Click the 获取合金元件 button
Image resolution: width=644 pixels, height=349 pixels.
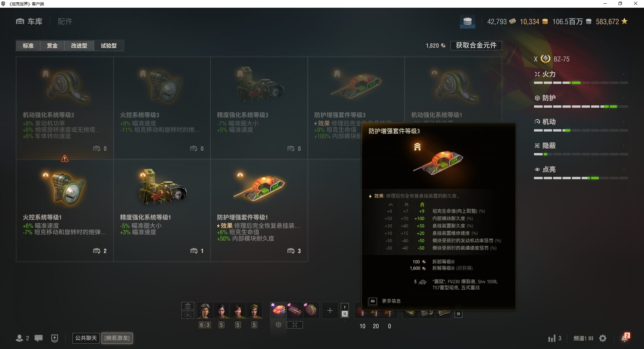[476, 45]
